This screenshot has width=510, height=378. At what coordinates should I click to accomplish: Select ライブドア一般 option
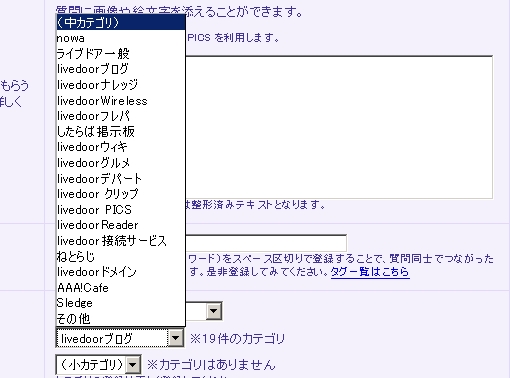tap(121, 54)
